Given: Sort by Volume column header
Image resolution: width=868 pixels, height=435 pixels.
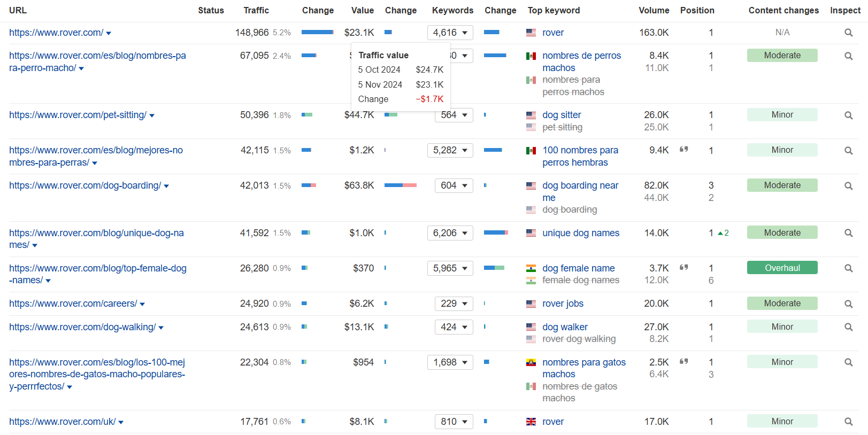Looking at the screenshot, I should [x=654, y=10].
